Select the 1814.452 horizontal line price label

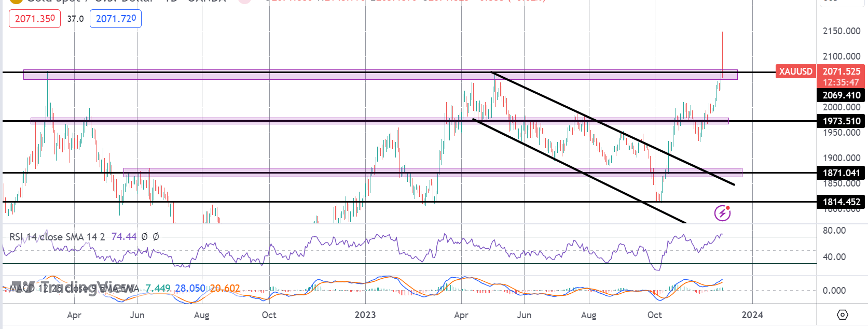pyautogui.click(x=842, y=202)
